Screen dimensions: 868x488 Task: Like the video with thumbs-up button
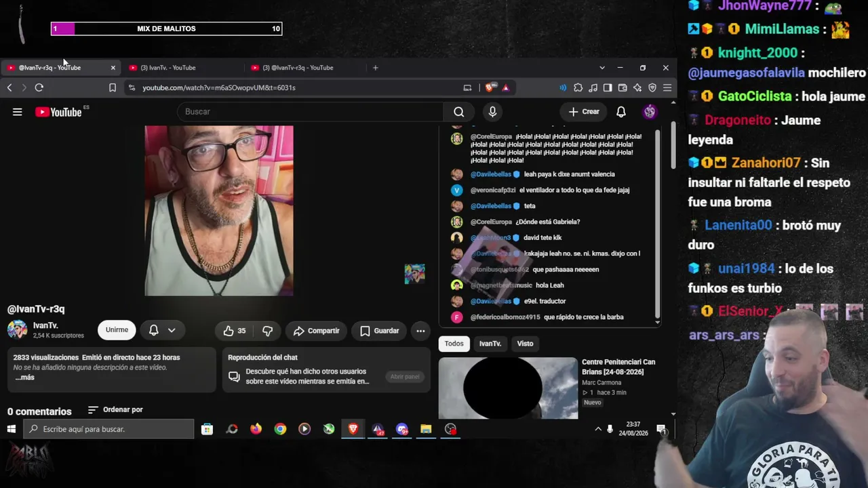click(235, 331)
